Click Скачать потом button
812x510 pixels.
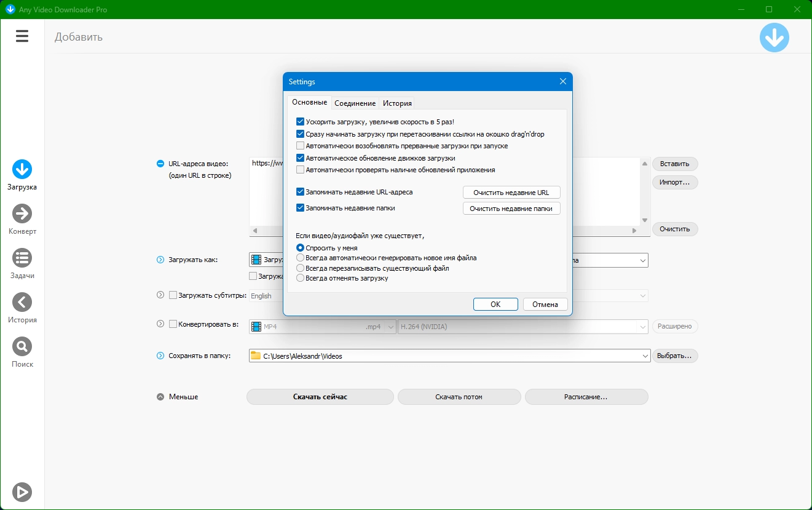click(459, 397)
